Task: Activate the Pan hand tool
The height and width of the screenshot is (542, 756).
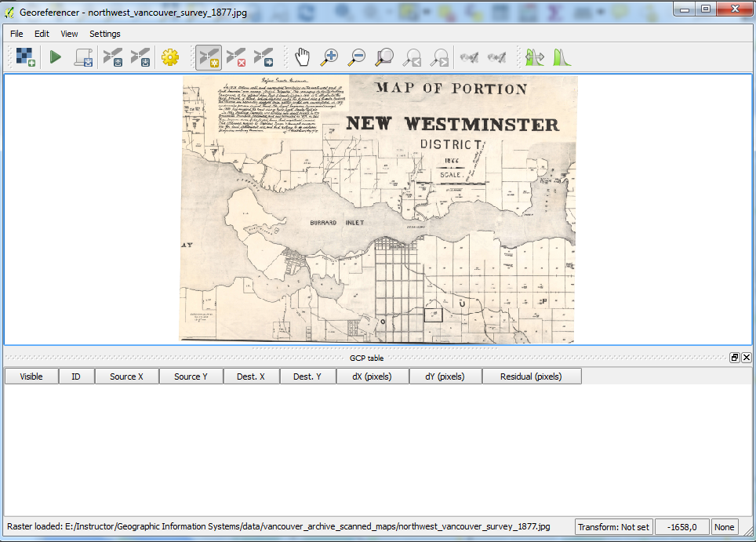Action: tap(303, 56)
